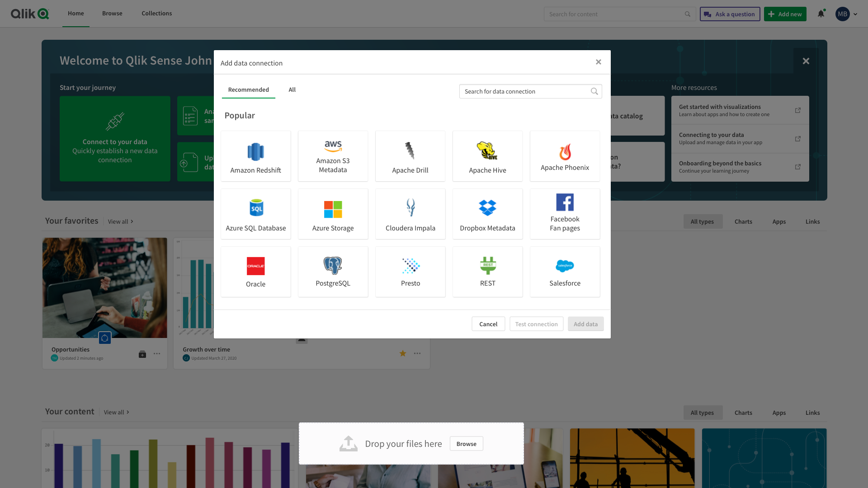Viewport: 868px width, 488px height.
Task: Select the REST connector
Action: (x=487, y=272)
